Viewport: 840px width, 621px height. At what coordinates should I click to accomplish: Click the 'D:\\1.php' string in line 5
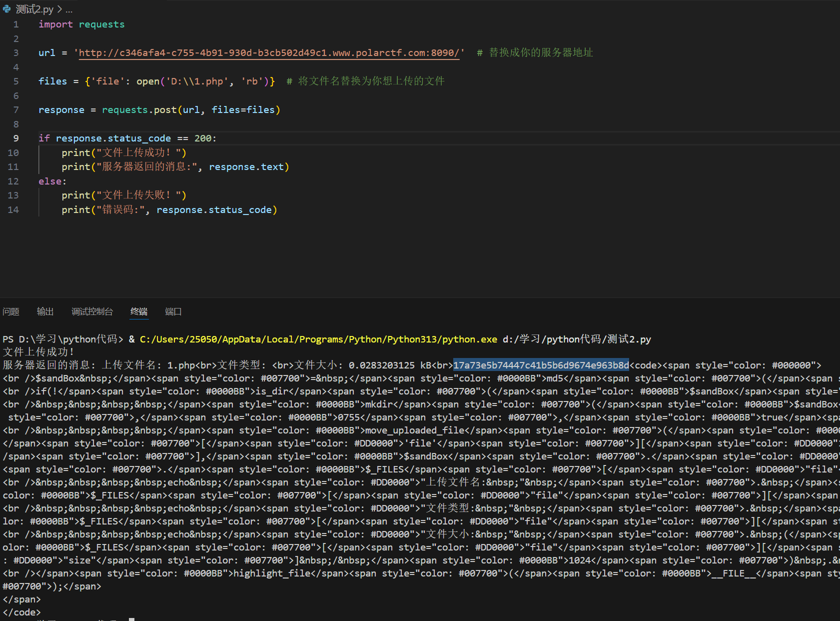coord(197,81)
